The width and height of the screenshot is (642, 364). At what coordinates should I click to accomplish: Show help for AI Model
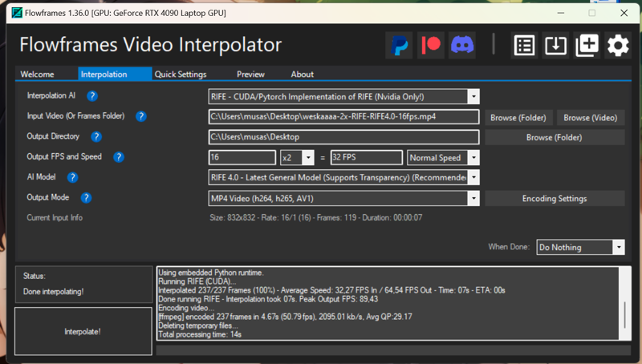72,177
